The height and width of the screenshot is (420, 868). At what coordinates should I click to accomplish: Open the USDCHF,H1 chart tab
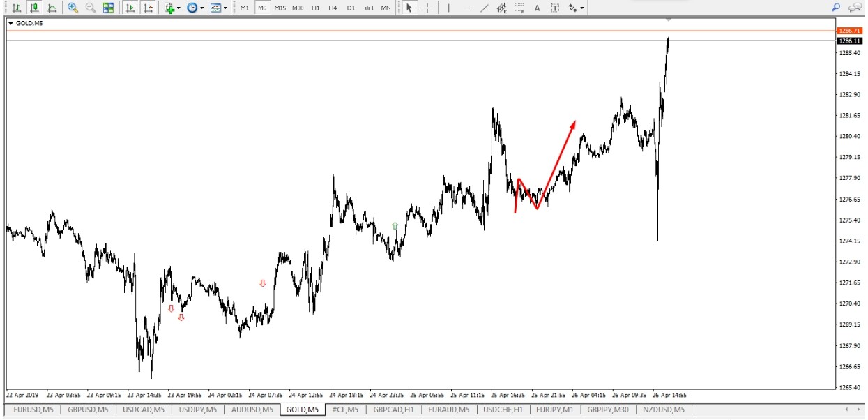click(x=503, y=410)
